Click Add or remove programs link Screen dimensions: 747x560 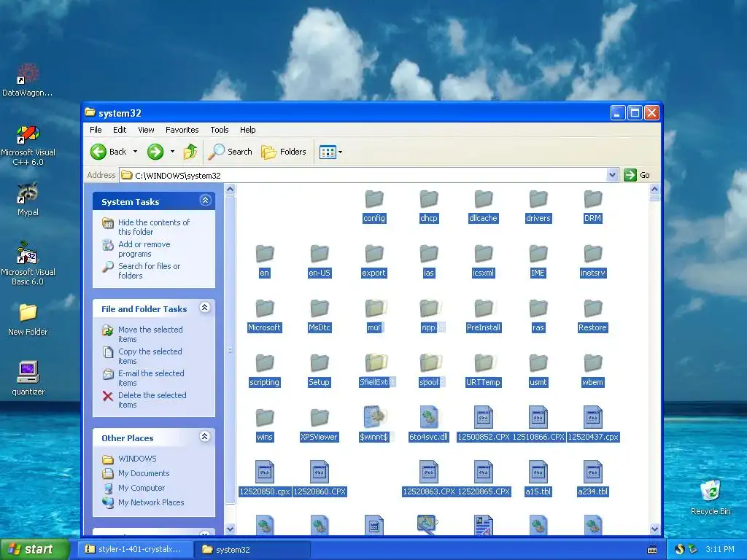[144, 249]
